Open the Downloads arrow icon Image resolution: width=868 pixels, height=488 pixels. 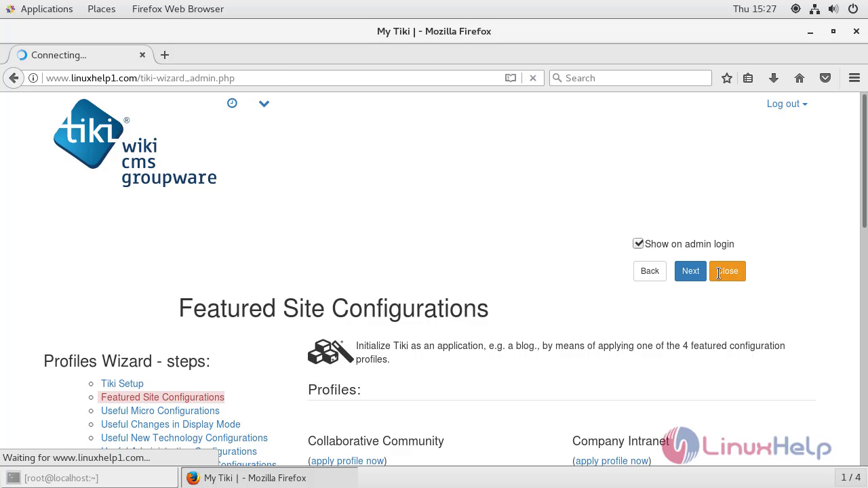773,78
